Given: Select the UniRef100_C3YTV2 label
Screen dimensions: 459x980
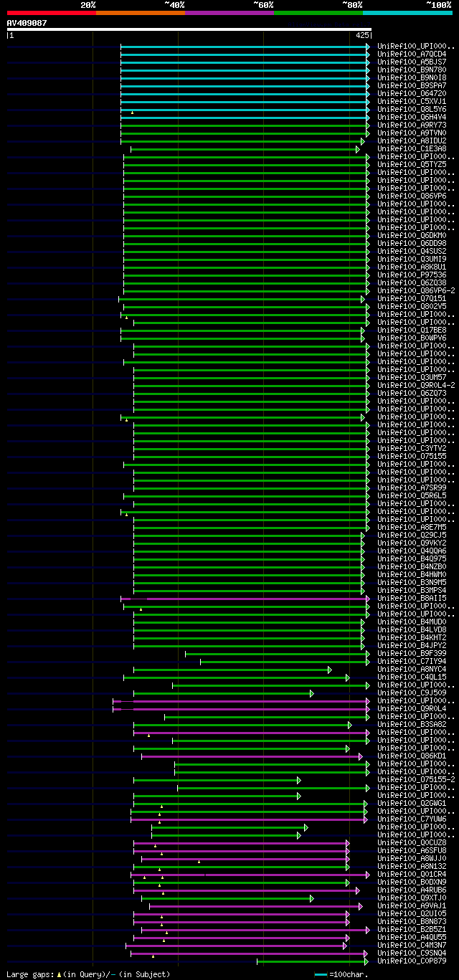Looking at the screenshot, I should pos(412,448).
